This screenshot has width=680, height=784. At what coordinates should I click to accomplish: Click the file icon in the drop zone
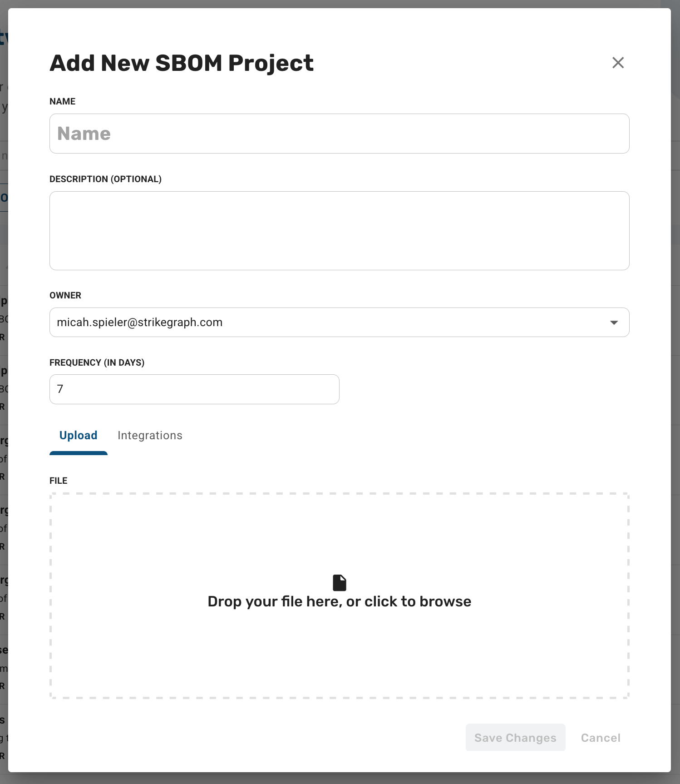click(340, 583)
